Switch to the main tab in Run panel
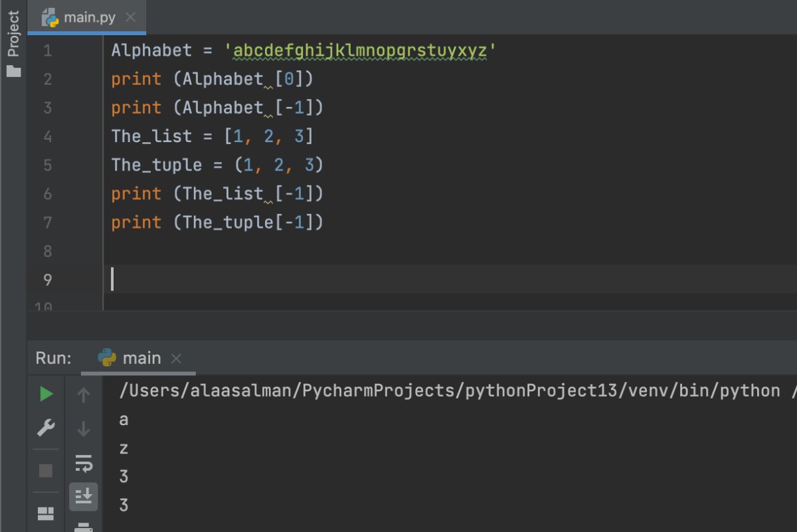 pos(141,358)
